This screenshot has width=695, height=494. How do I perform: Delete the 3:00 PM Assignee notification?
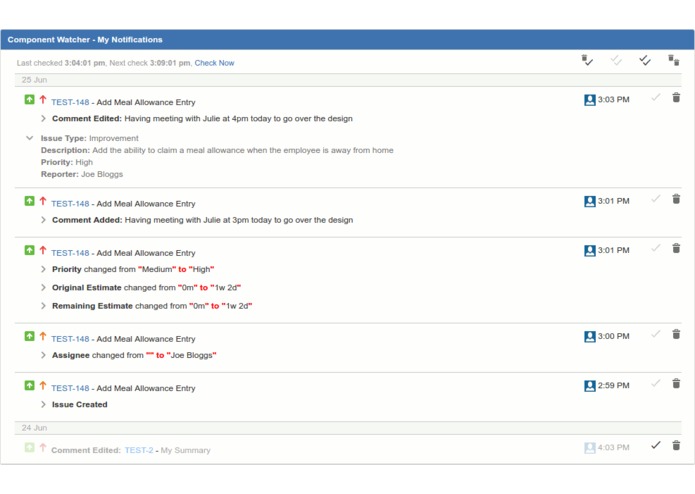click(x=676, y=334)
